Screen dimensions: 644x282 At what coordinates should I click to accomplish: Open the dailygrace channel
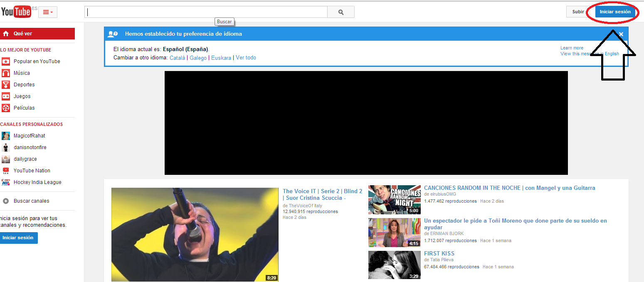pos(25,159)
